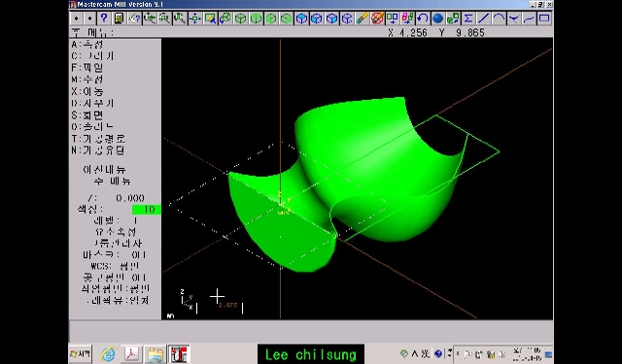
Task: Click the sigma analyze icon
Action: 468,18
